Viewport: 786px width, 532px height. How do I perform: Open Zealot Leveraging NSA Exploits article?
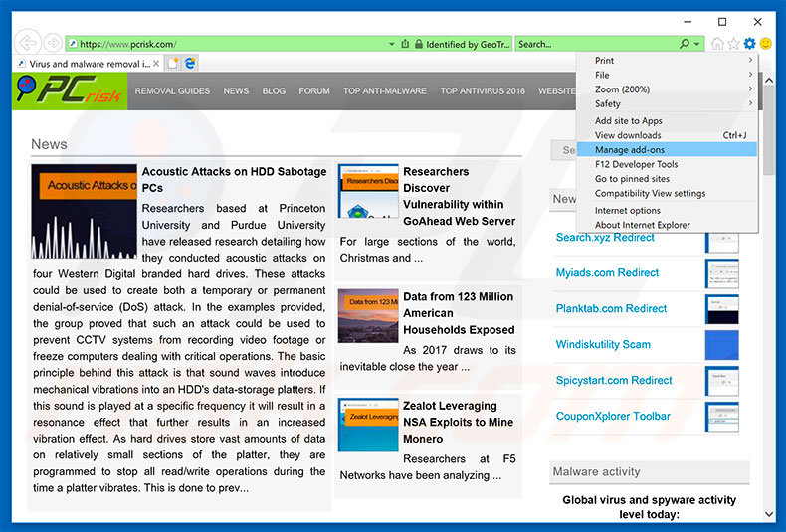pos(458,422)
